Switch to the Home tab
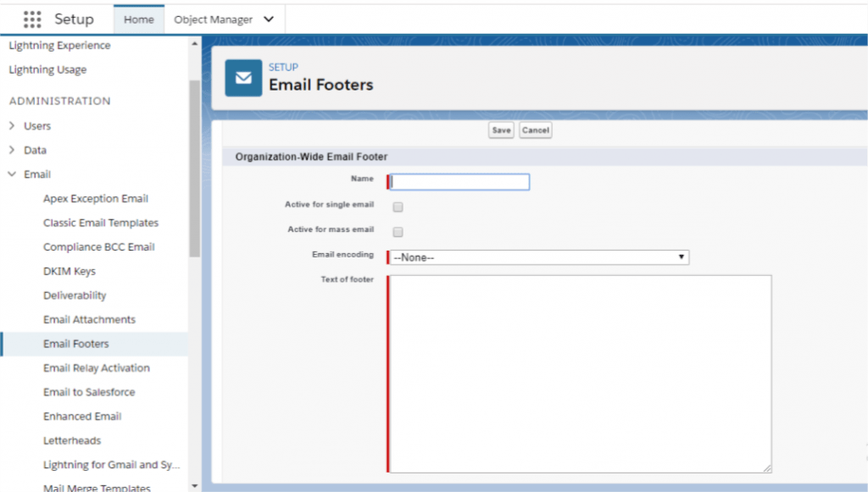Viewport: 868px width, 492px height. (138, 19)
